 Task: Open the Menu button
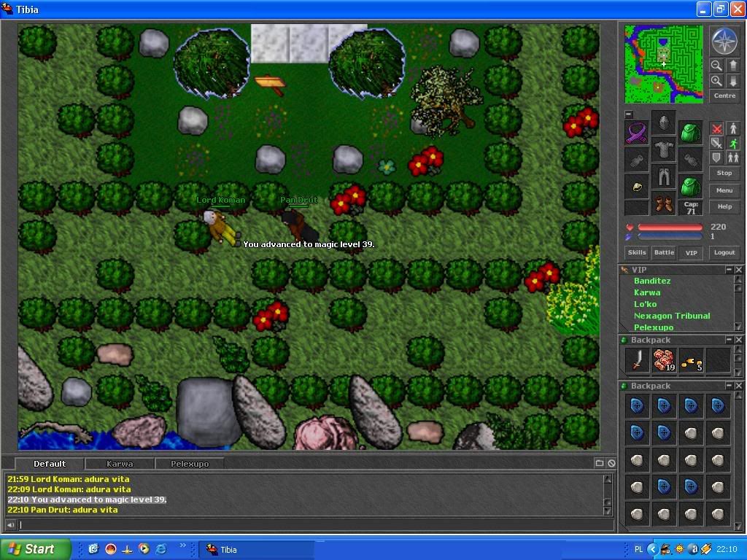(724, 190)
